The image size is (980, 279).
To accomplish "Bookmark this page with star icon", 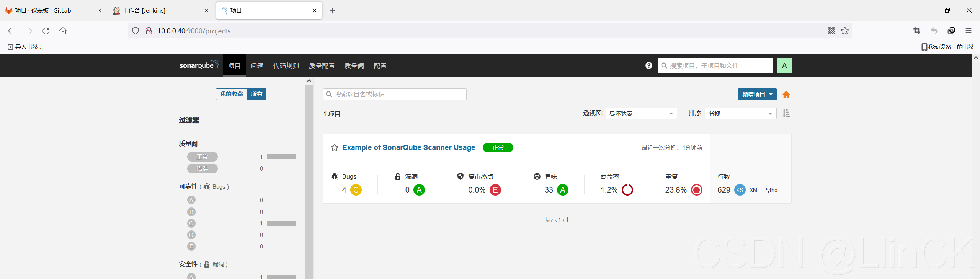I will [845, 31].
